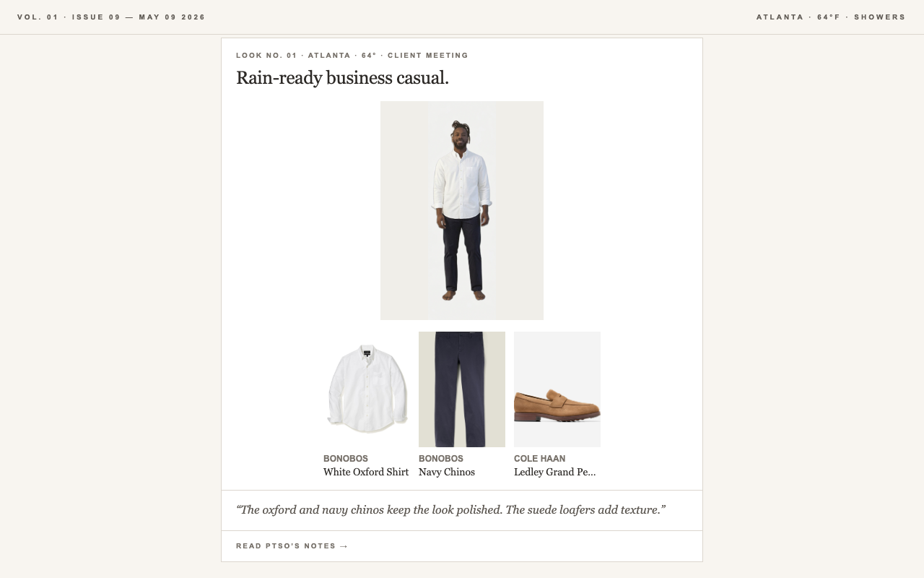Click the headline Rain-ready business casual.
This screenshot has width=924, height=578.
tap(343, 78)
